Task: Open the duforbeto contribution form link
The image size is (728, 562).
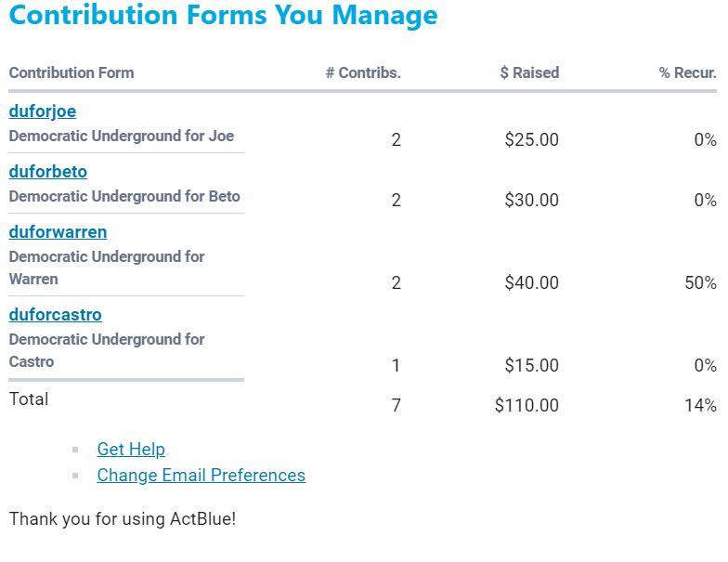Action: coord(48,172)
